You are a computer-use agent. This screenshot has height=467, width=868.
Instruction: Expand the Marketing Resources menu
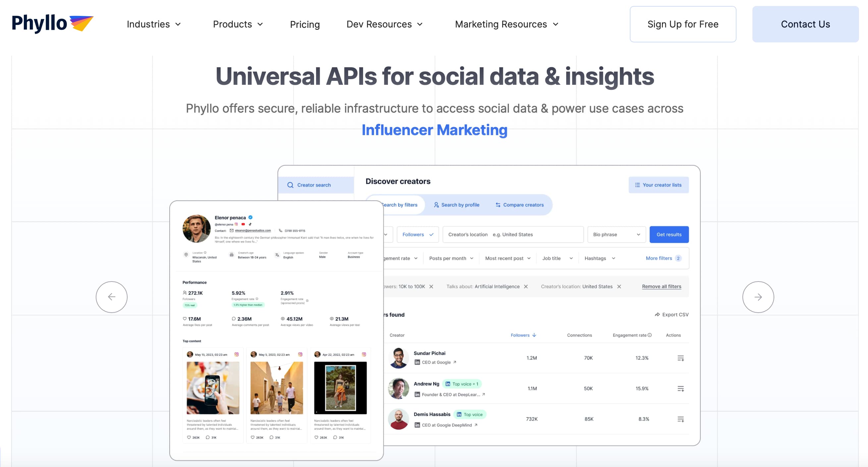point(507,24)
